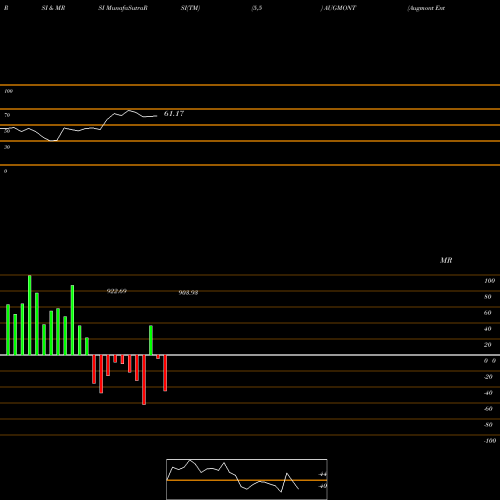Click the 70 label on the RSI axis

click(7, 115)
